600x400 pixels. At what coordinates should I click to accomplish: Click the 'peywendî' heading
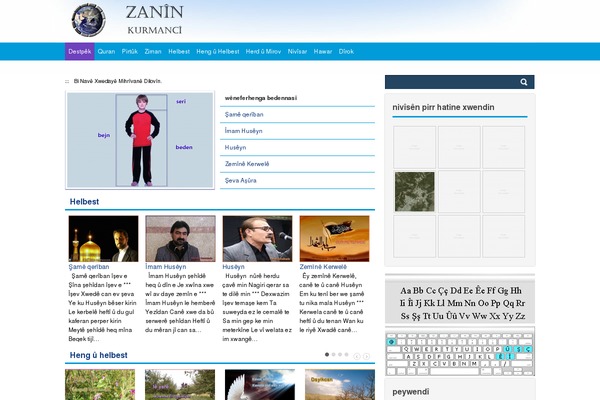[x=411, y=392]
